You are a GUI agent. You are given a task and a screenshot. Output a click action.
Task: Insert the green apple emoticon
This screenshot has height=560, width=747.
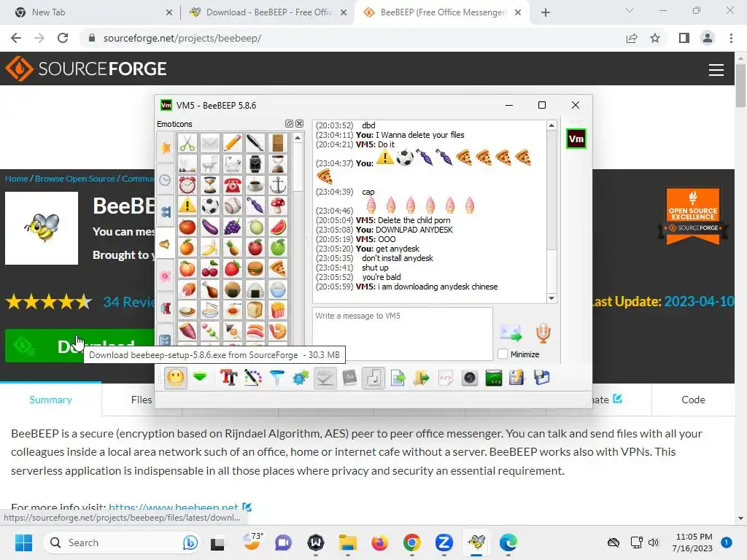278,248
